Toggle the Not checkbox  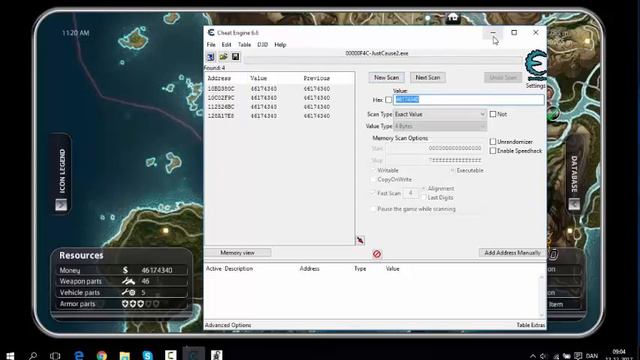coord(493,114)
